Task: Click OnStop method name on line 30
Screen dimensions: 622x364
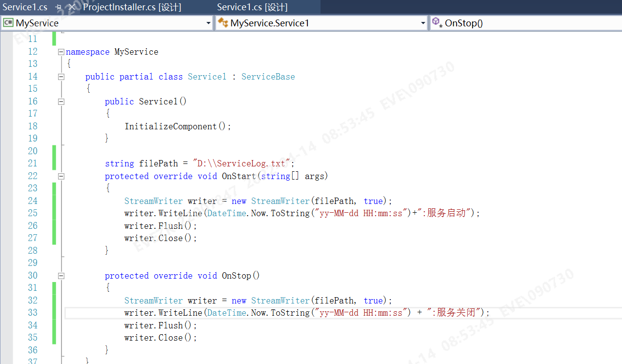Action: pyautogui.click(x=237, y=276)
